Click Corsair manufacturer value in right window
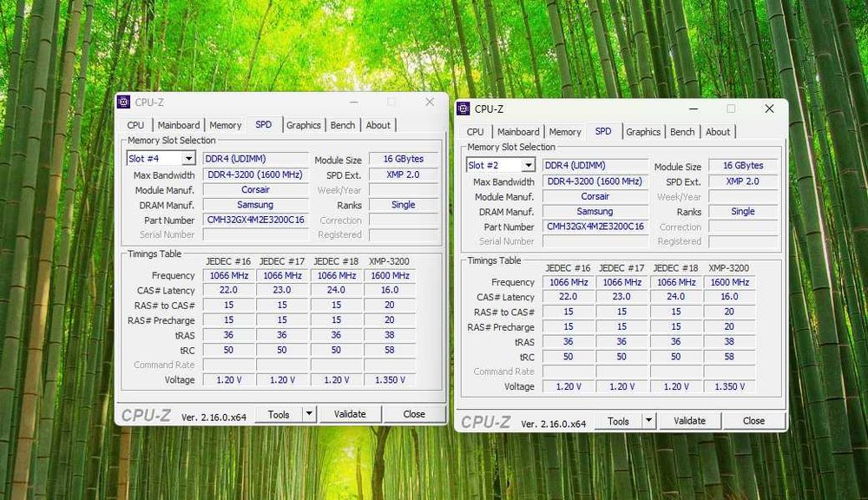 (x=595, y=196)
